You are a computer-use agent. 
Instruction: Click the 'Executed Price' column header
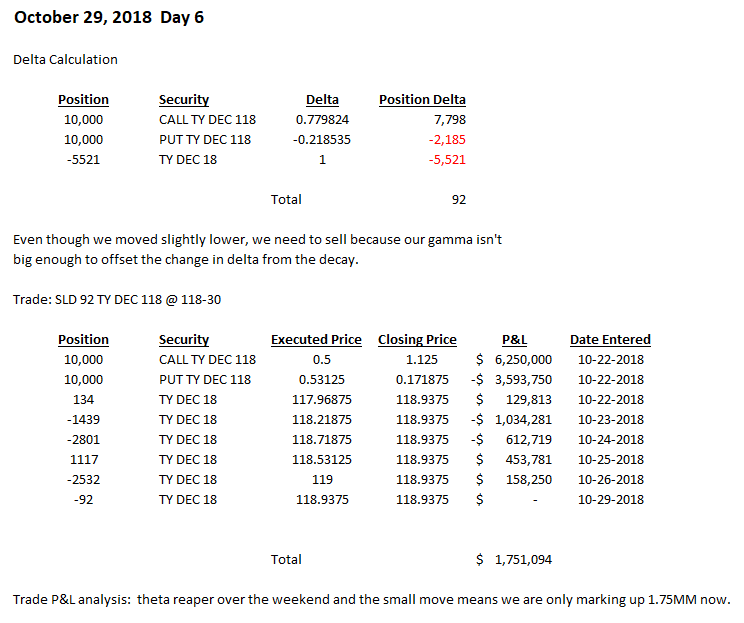click(316, 339)
